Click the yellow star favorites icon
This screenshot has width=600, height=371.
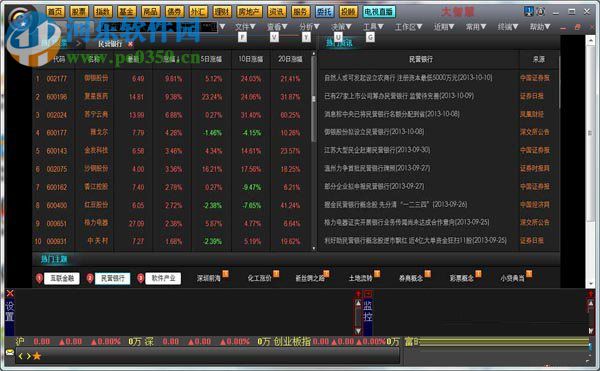(x=37, y=356)
